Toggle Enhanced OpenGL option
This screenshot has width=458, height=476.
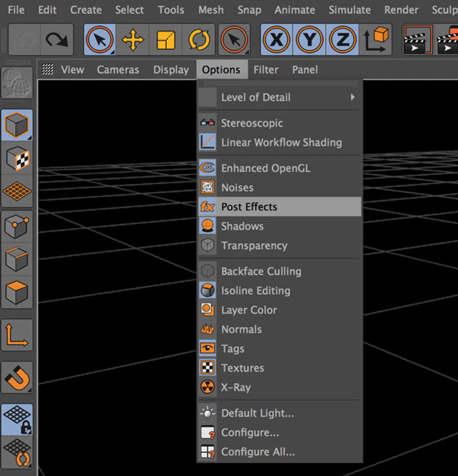pyautogui.click(x=266, y=168)
